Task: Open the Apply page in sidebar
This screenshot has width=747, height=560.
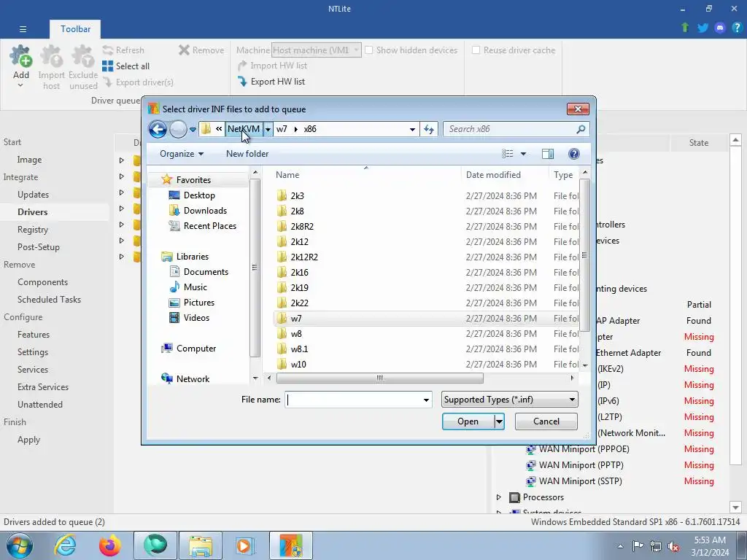Action: click(28, 440)
